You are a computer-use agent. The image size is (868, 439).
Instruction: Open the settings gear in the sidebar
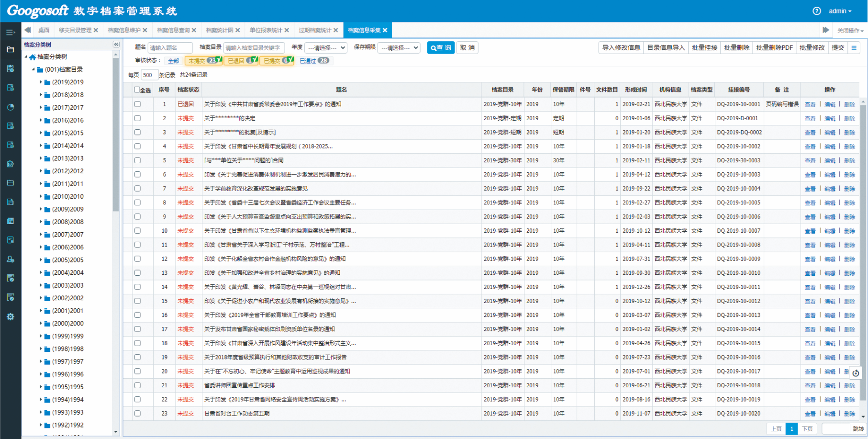[x=10, y=316]
